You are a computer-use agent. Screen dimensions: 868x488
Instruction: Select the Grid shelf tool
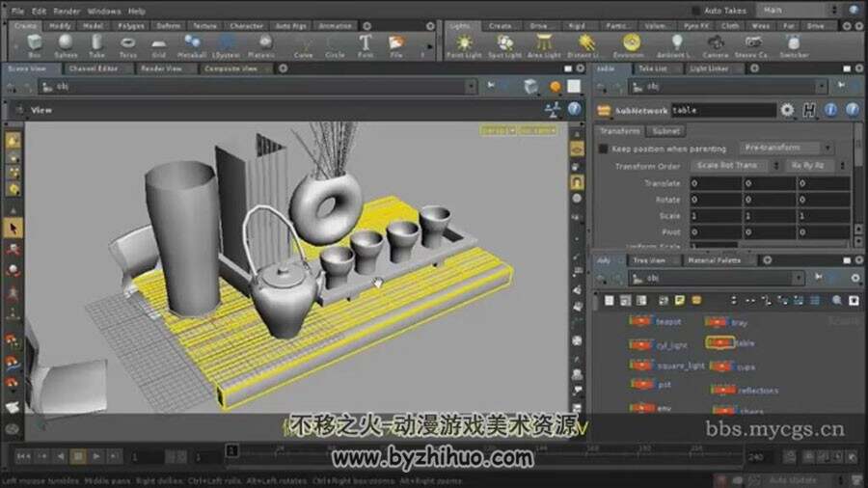tap(159, 45)
